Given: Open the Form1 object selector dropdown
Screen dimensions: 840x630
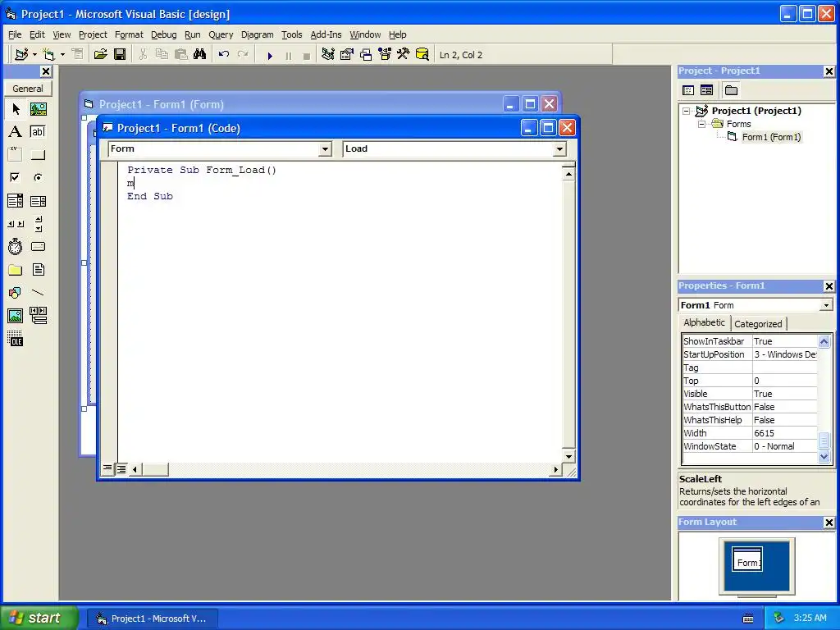Looking at the screenshot, I should click(x=826, y=305).
